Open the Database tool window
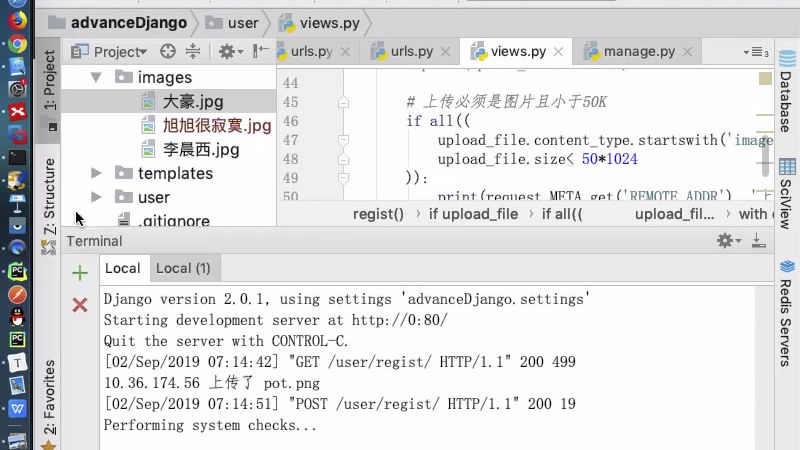This screenshot has width=800, height=450. click(x=786, y=102)
